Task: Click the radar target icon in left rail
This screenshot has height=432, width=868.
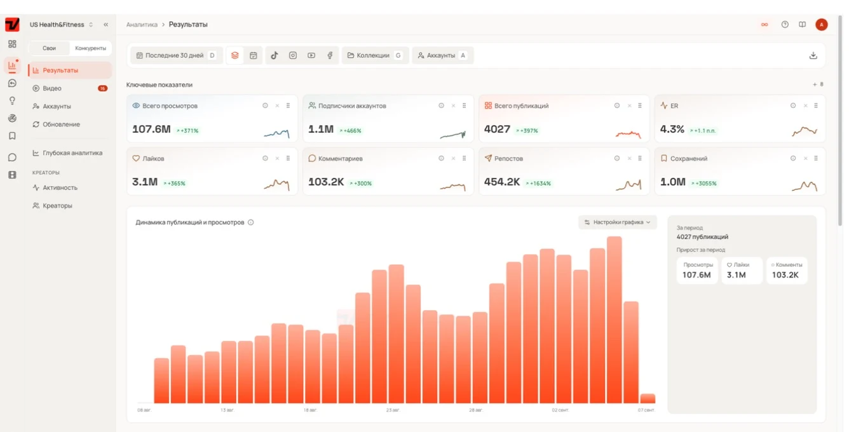Action: pos(12,118)
